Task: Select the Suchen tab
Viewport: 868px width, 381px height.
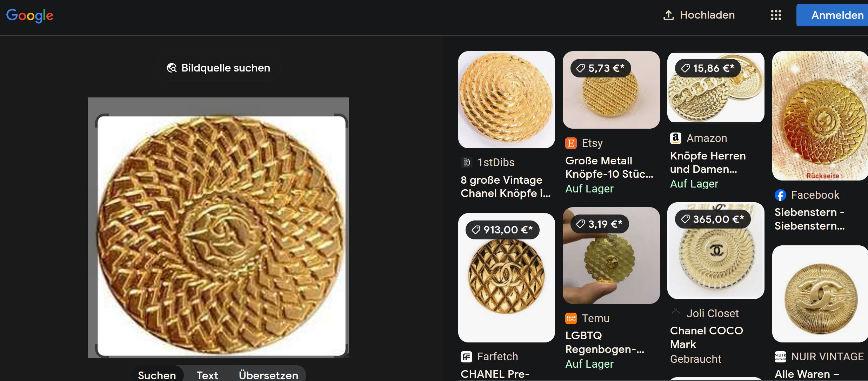Action: [x=157, y=375]
